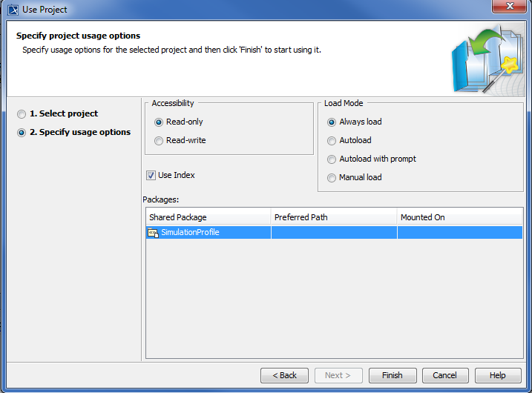Click the Mounted On column header
Viewport: 532px width, 393px height.
[460, 217]
